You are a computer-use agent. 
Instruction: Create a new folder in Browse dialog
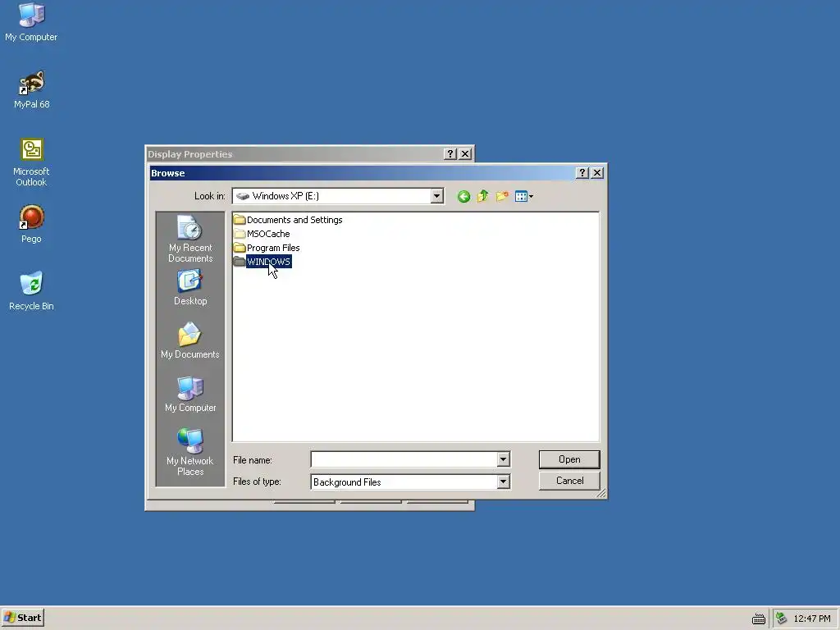(502, 196)
